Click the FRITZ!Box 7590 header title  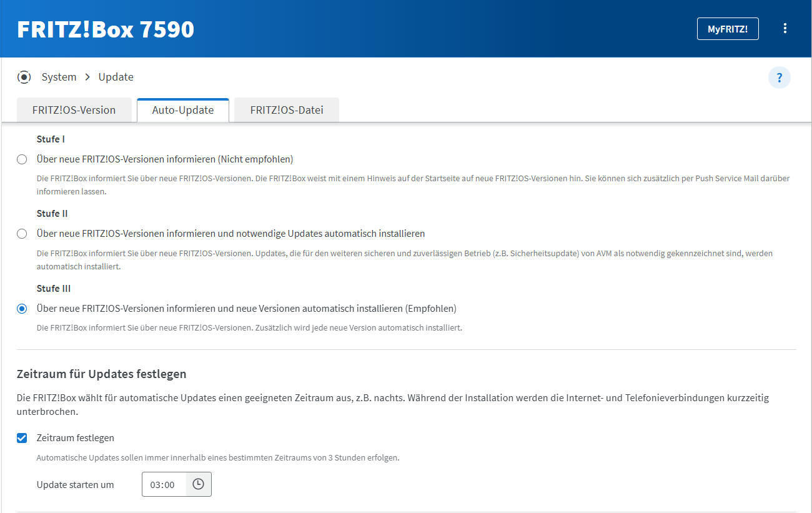106,29
